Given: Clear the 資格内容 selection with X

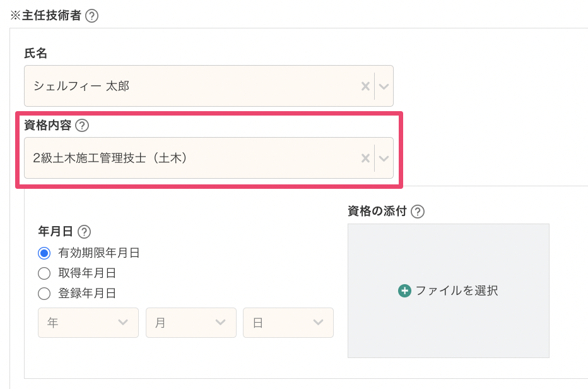Looking at the screenshot, I should (365, 159).
